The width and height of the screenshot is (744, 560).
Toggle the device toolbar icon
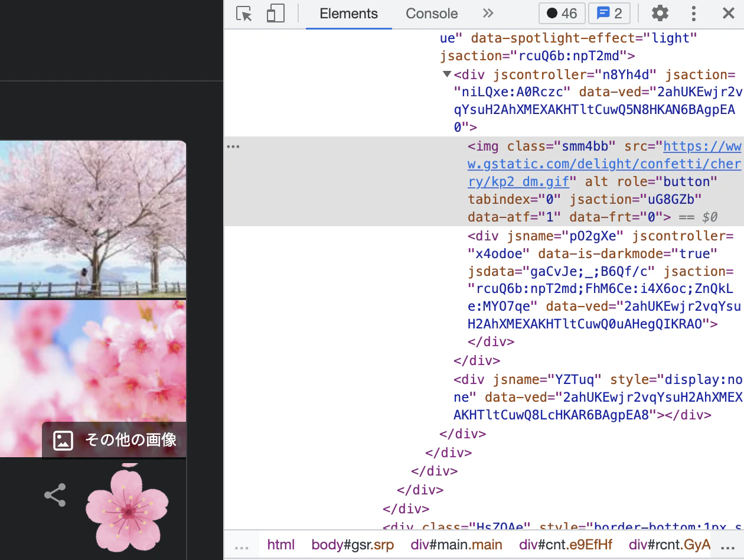point(275,14)
